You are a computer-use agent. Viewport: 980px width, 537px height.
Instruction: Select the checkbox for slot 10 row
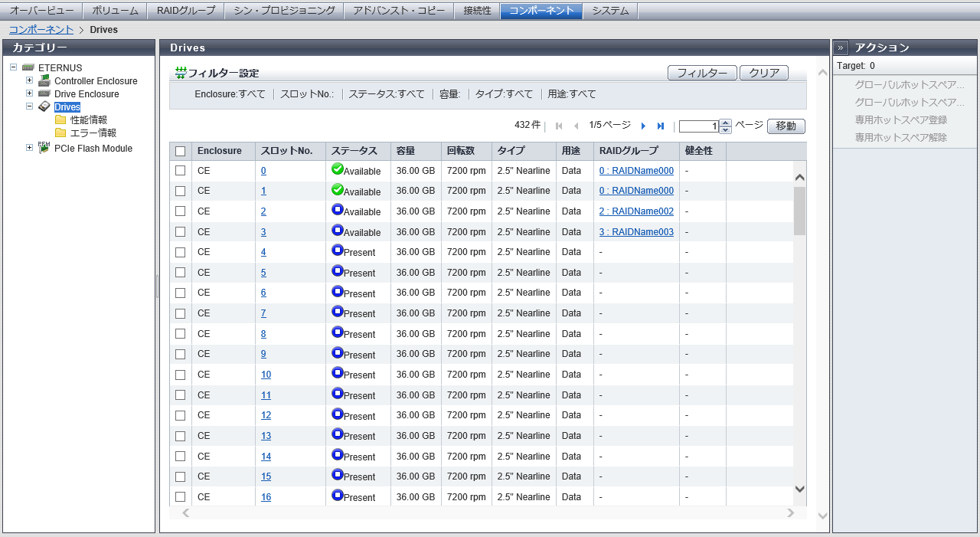[181, 375]
